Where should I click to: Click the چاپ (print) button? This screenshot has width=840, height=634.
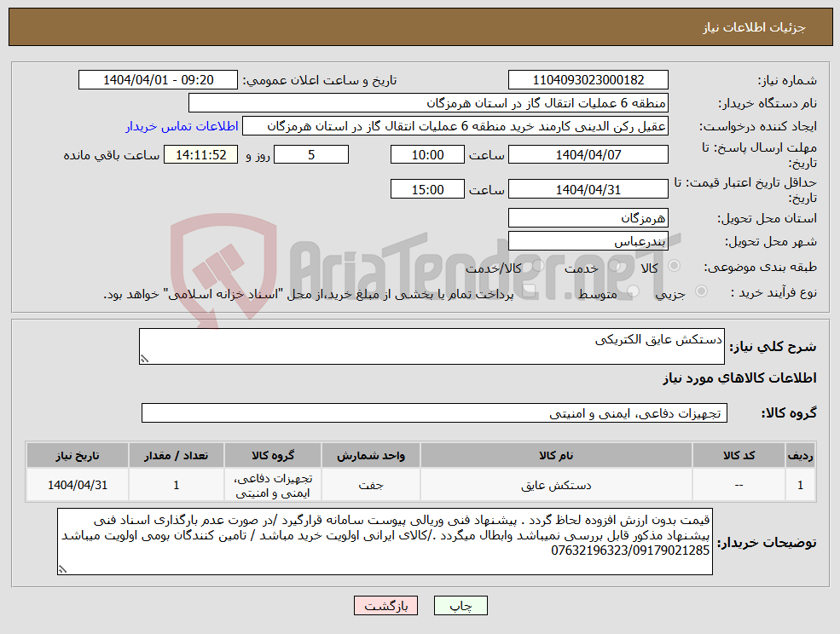461,606
